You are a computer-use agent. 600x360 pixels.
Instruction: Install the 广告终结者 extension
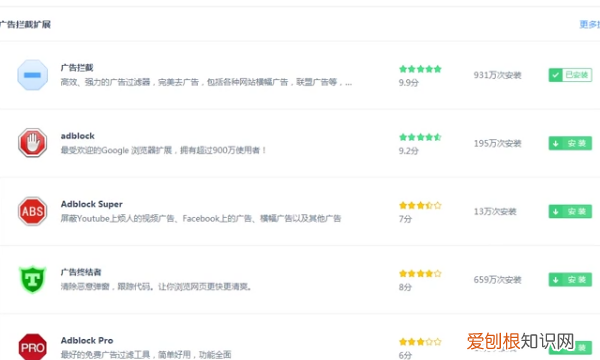(570, 280)
